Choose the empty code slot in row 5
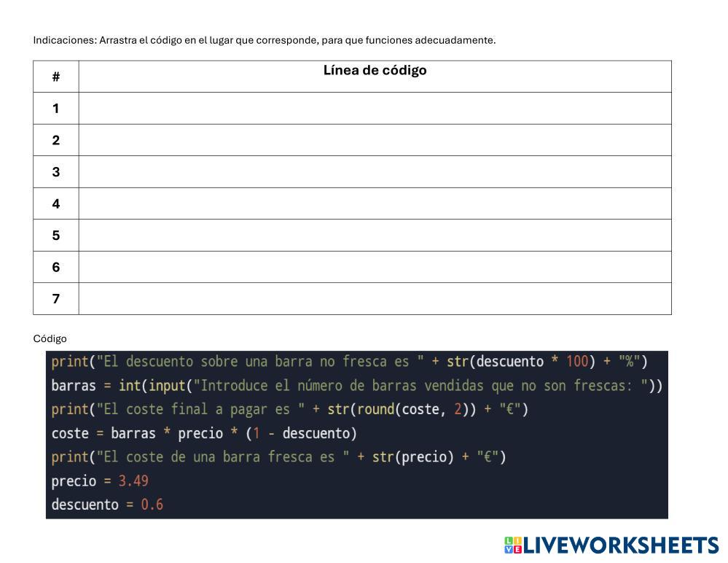The width and height of the screenshot is (728, 563). coord(375,235)
